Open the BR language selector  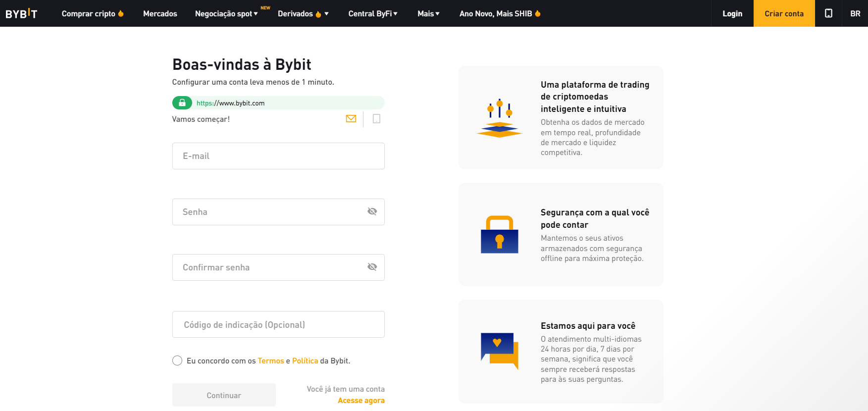tap(855, 13)
